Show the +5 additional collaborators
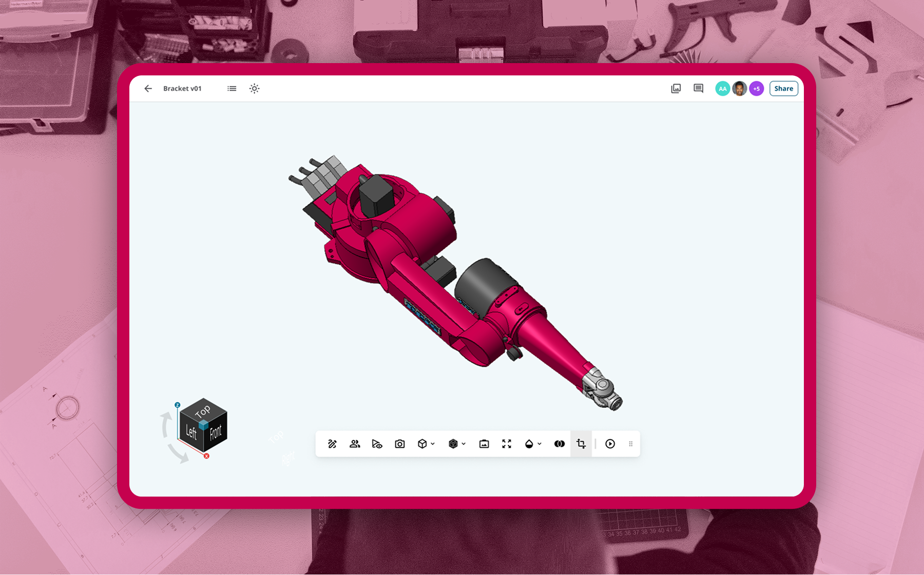 point(757,89)
